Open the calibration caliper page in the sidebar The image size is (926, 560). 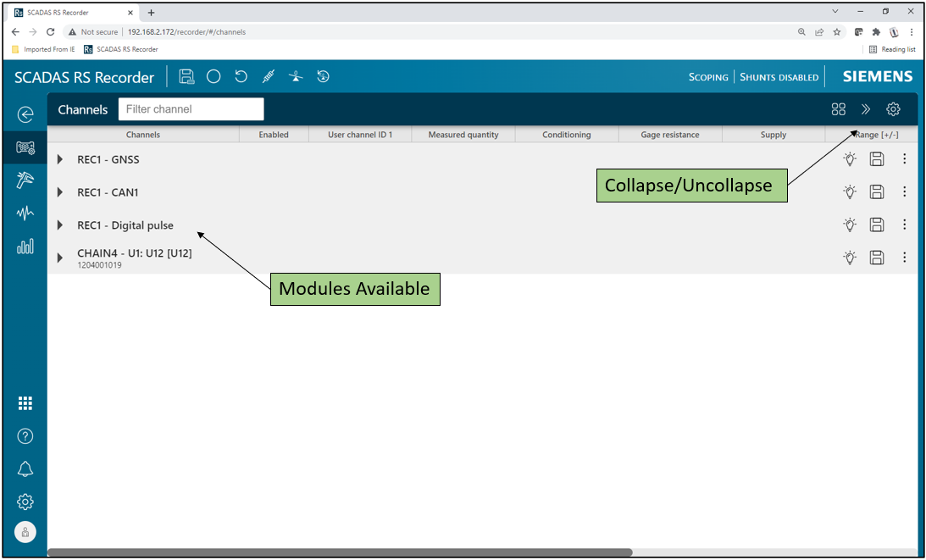(25, 180)
